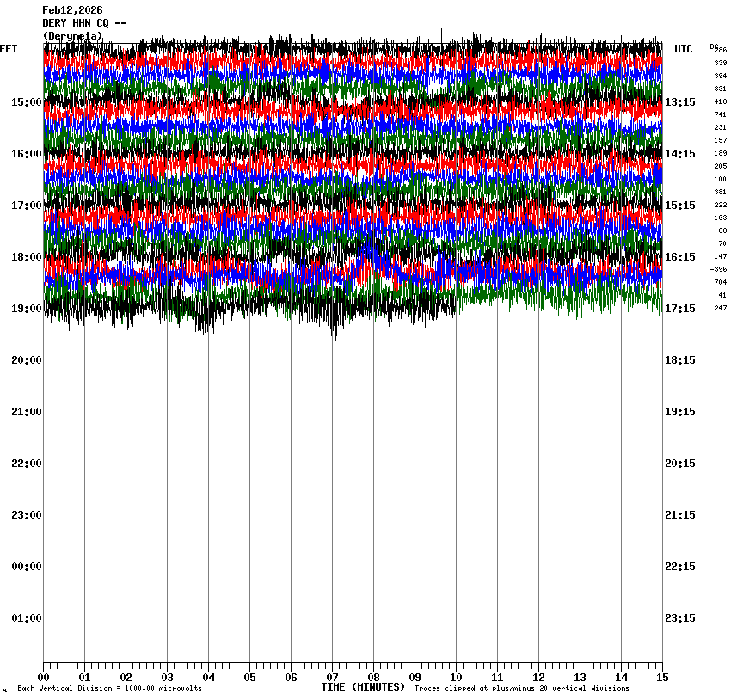Pick the 22:00 EET time label
The width and height of the screenshot is (731, 700).
[x=26, y=464]
